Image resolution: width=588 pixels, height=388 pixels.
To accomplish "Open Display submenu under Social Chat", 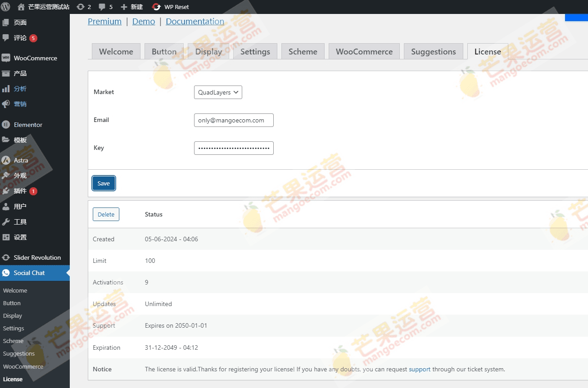I will 12,316.
